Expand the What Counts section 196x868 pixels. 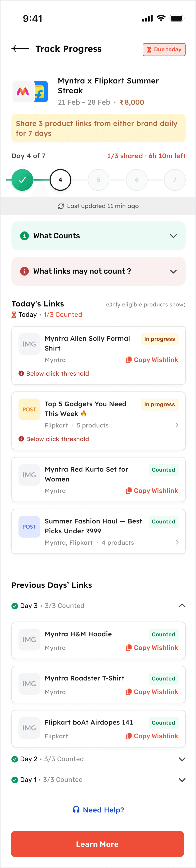(173, 236)
